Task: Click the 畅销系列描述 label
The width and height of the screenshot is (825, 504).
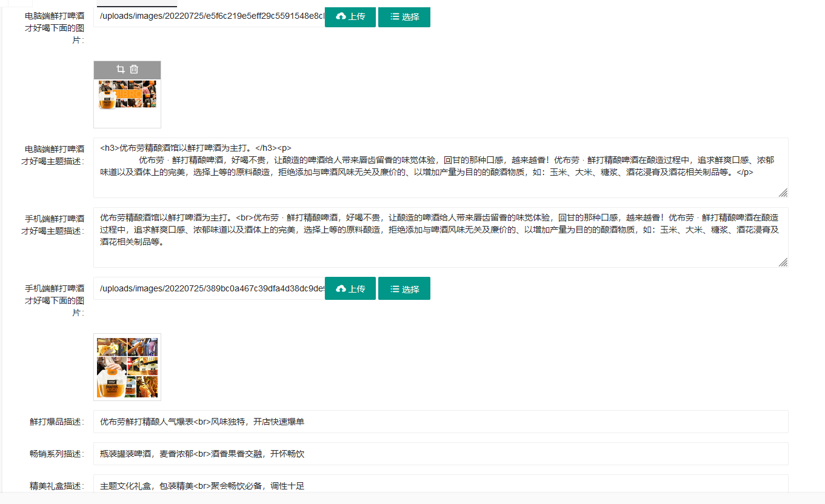Action: pos(57,454)
